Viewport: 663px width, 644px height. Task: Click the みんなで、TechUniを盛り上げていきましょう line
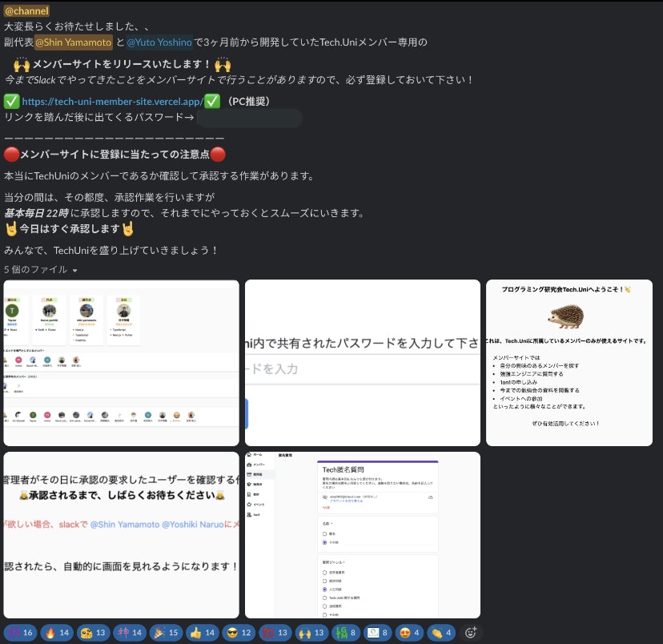pos(110,251)
